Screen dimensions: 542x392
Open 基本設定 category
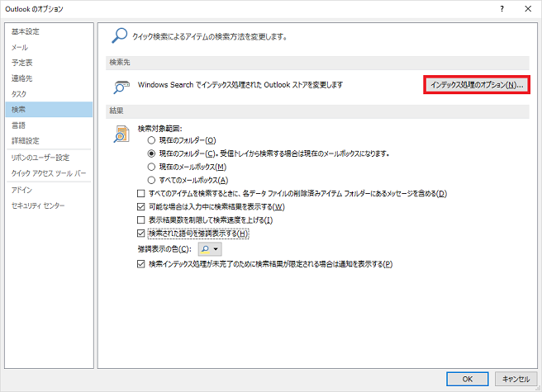tap(49, 31)
